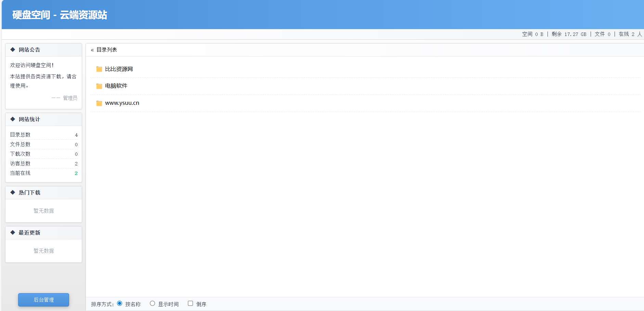Viewport: 644px width, 311px height.
Task: Click the folder icon next to www.ysuu.cn
Action: tap(99, 103)
